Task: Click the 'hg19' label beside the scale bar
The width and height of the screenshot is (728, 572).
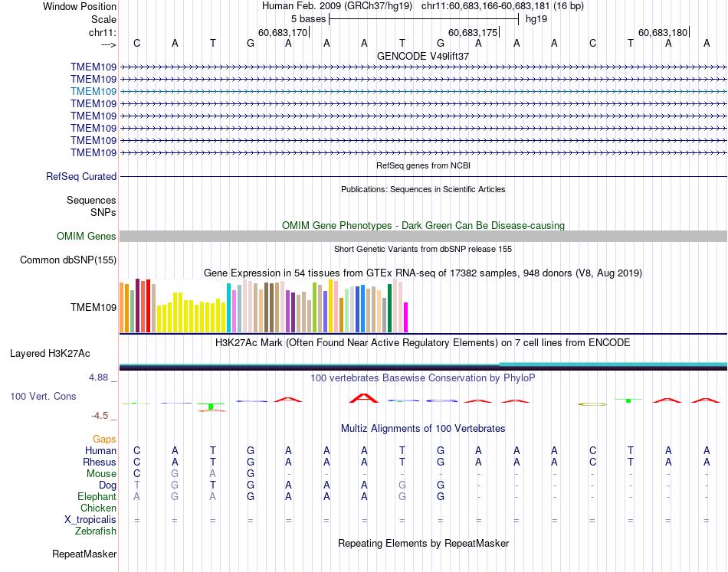Action: pyautogui.click(x=536, y=19)
